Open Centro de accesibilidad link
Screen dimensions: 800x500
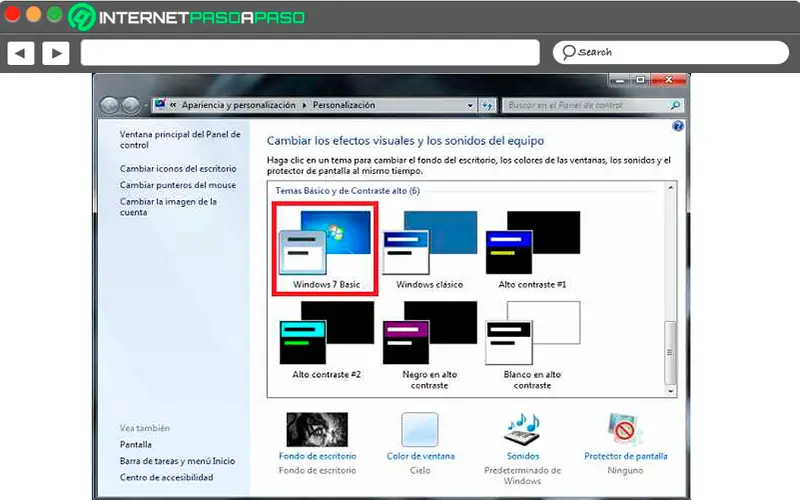166,477
